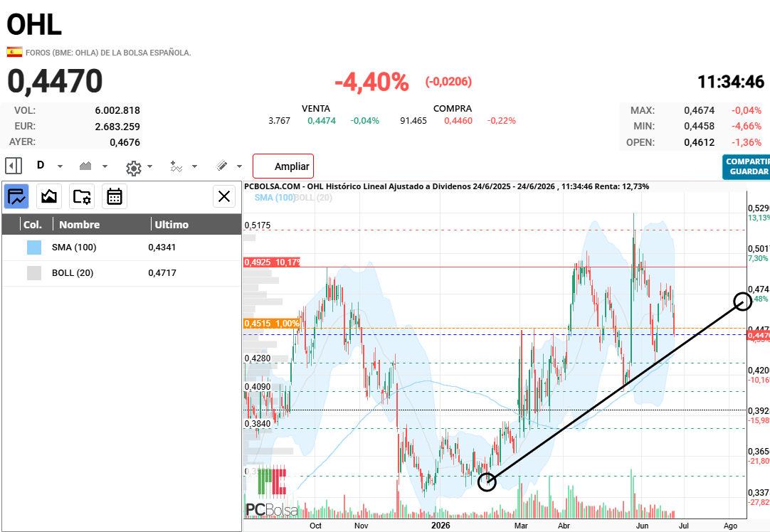Open the settings gear icon

coord(134,169)
